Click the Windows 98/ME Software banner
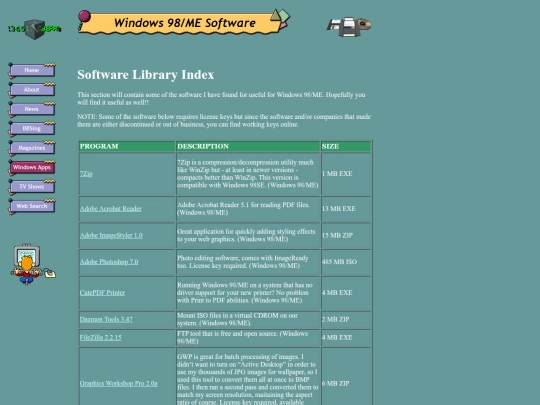The width and height of the screenshot is (540, 405). [x=184, y=22]
